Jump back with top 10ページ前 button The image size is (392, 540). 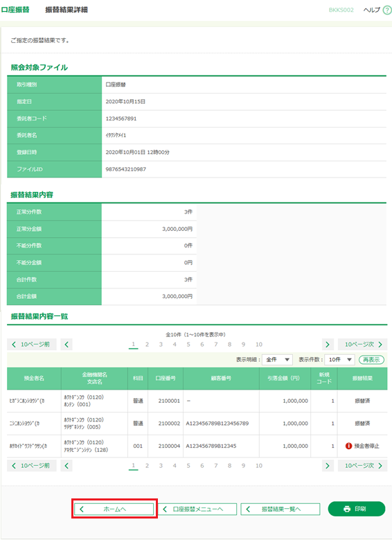coord(32,345)
